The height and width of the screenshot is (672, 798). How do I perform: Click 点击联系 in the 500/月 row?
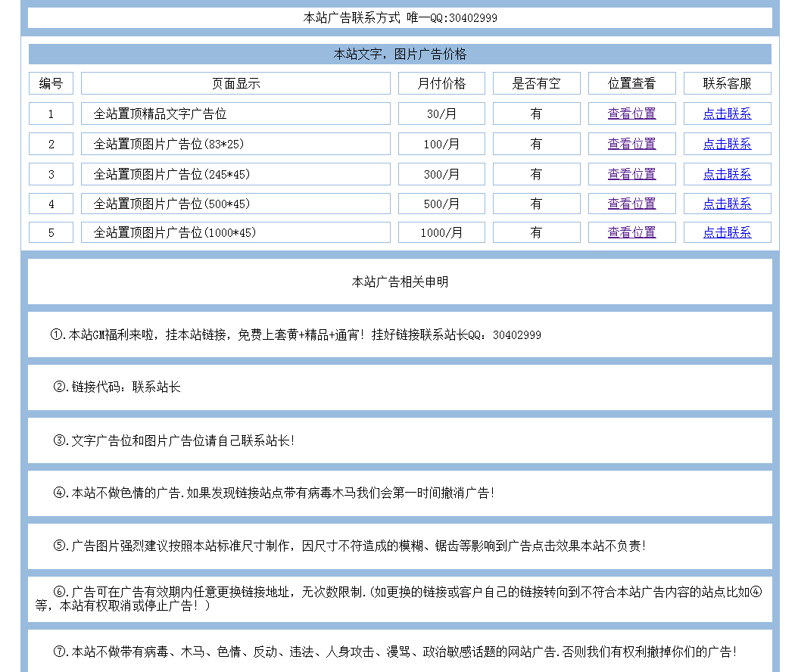(x=728, y=204)
